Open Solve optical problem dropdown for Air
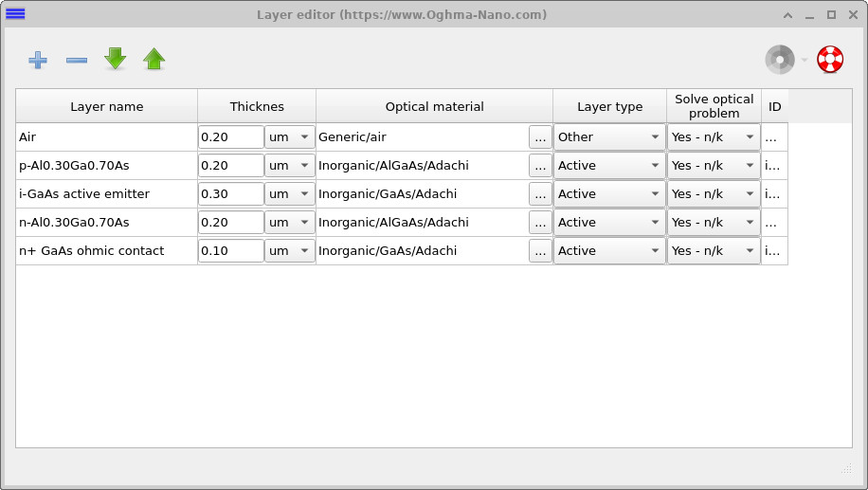 [714, 136]
